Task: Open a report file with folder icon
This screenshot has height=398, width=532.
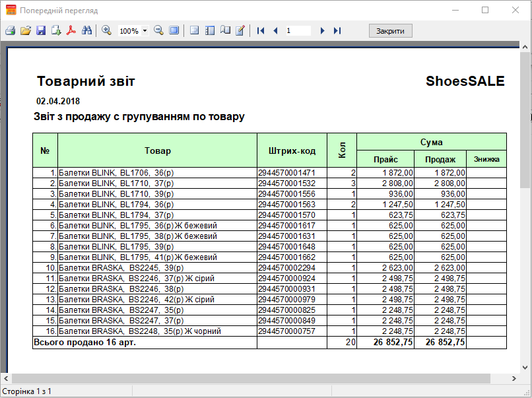Action: 26,31
